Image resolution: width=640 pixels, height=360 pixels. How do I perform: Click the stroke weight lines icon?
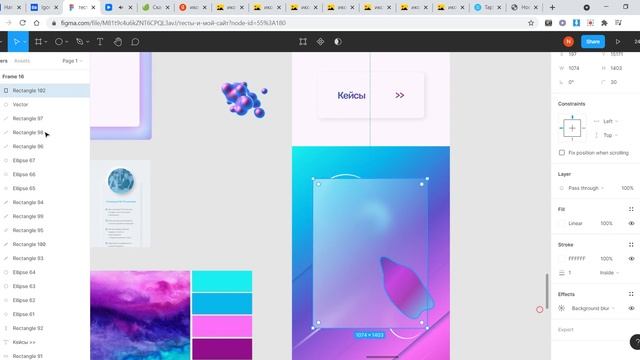click(562, 273)
